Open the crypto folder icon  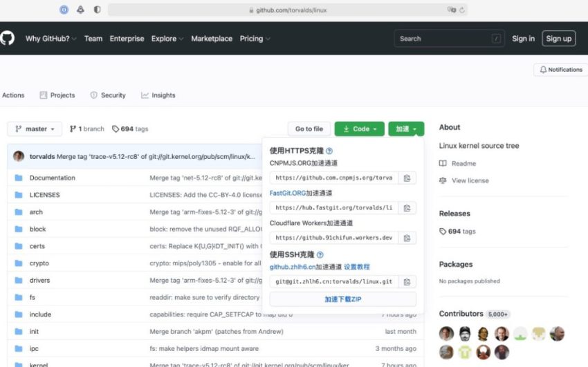coord(19,263)
